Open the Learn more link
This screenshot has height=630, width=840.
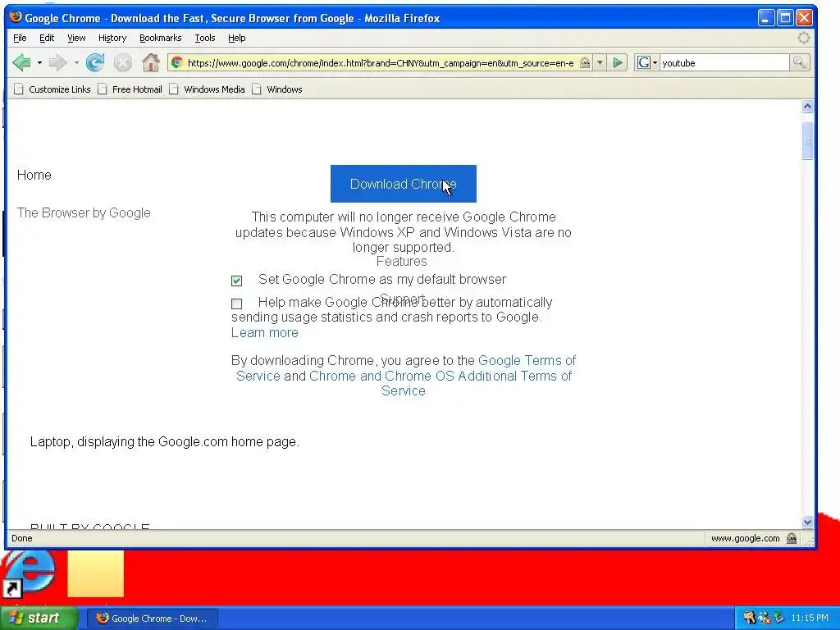point(265,333)
